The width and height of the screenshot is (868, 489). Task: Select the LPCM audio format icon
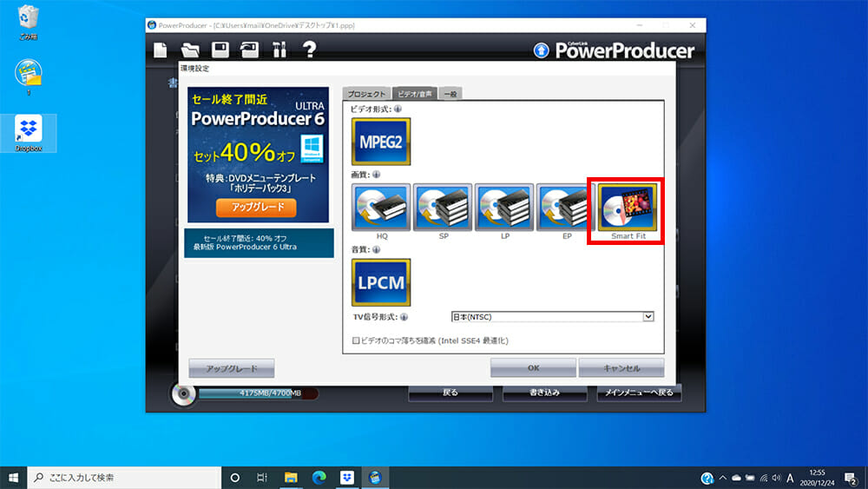(x=381, y=282)
